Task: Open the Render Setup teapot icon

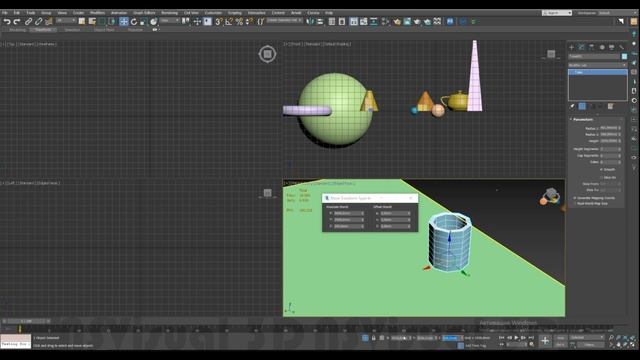Action: (x=397, y=22)
